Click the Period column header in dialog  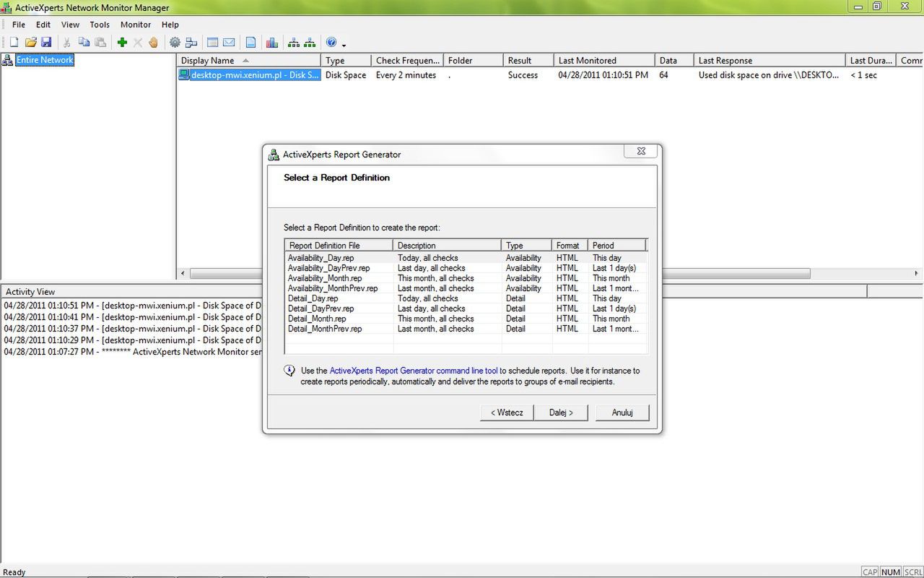(616, 246)
